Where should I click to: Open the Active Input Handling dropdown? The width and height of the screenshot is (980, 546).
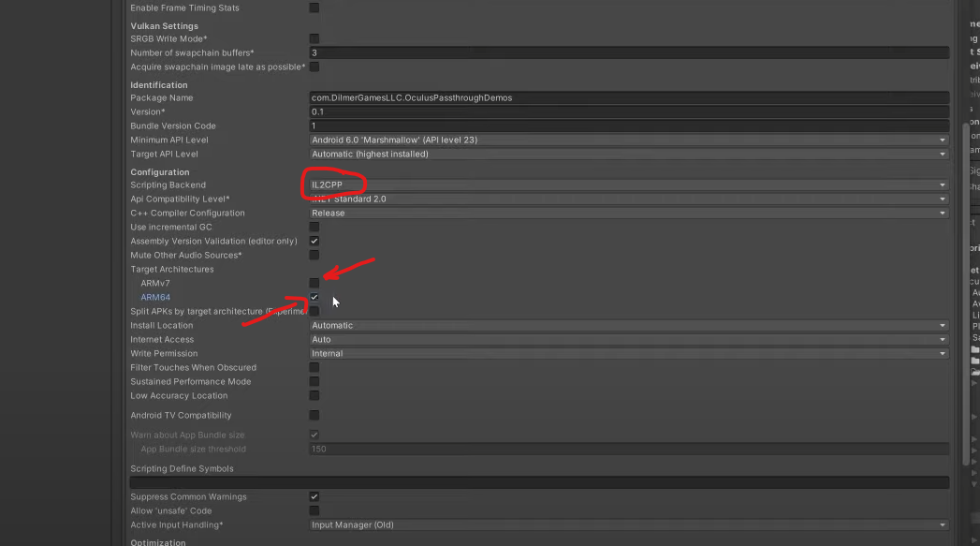pos(627,524)
